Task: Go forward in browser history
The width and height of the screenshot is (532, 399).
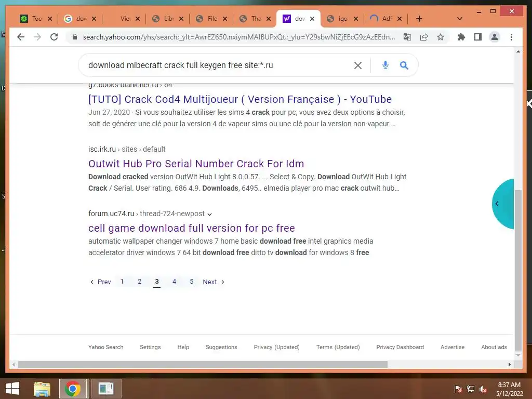Action: (37, 37)
